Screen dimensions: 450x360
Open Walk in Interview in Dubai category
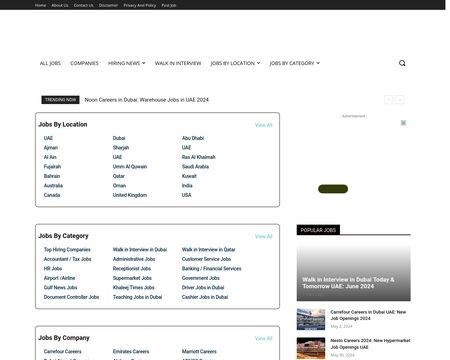pos(140,250)
